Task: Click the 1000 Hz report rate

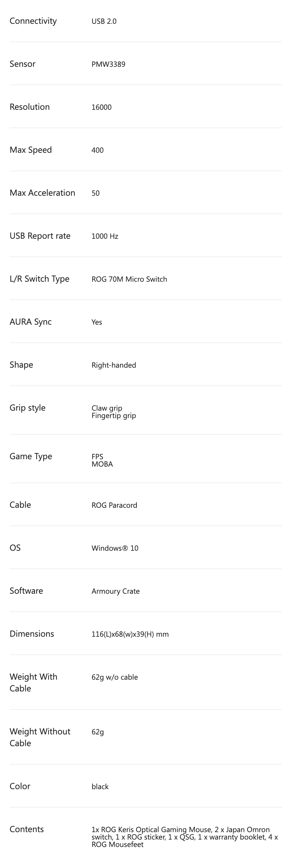Action: (105, 236)
